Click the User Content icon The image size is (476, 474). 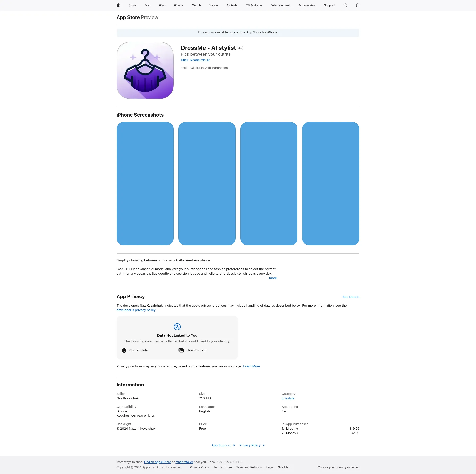tap(182, 350)
